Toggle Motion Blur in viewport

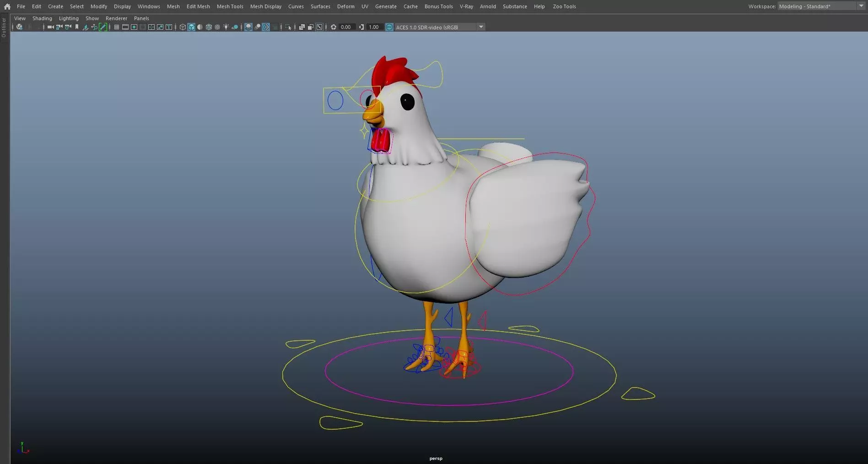tap(257, 27)
